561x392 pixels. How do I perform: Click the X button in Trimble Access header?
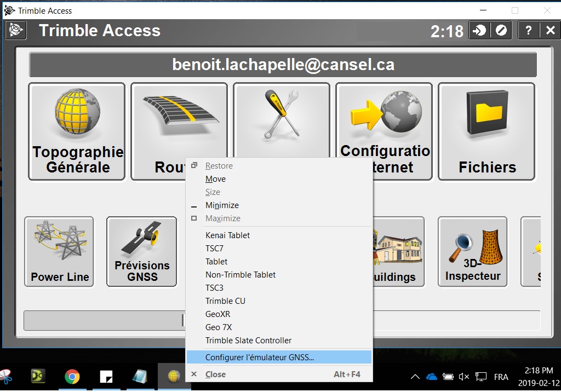[550, 31]
